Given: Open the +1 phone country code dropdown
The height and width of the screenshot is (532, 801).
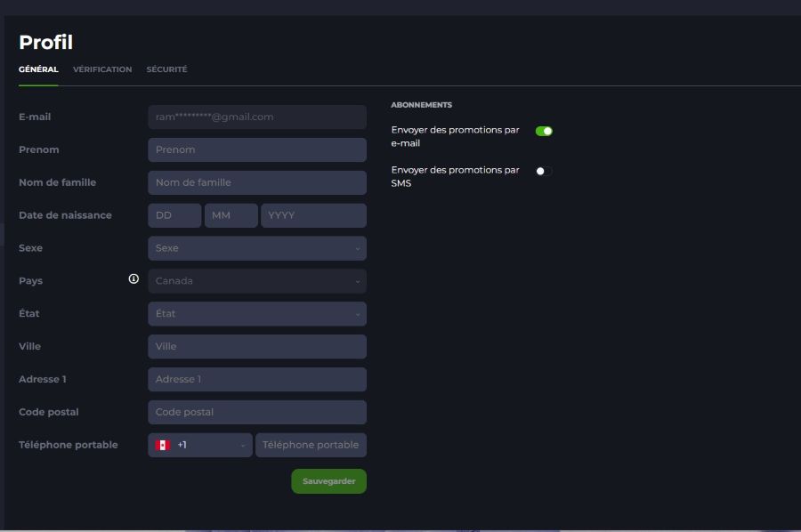Looking at the screenshot, I should [199, 445].
